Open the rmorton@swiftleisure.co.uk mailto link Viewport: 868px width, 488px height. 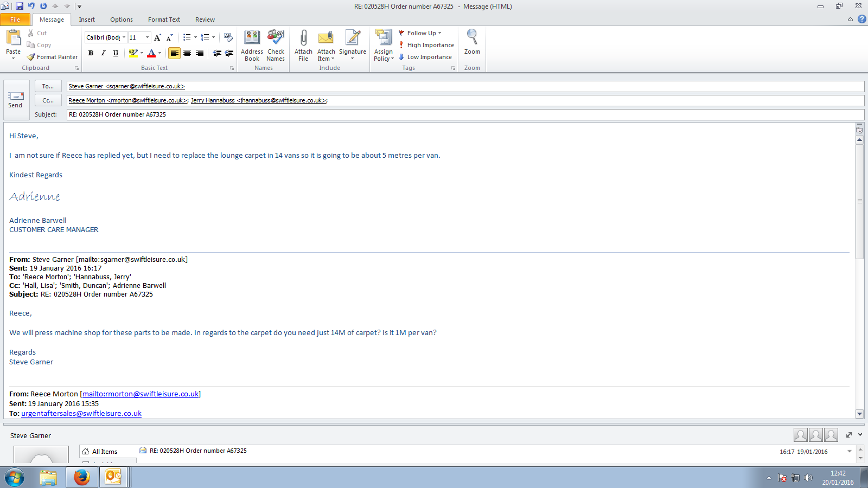[x=141, y=394]
